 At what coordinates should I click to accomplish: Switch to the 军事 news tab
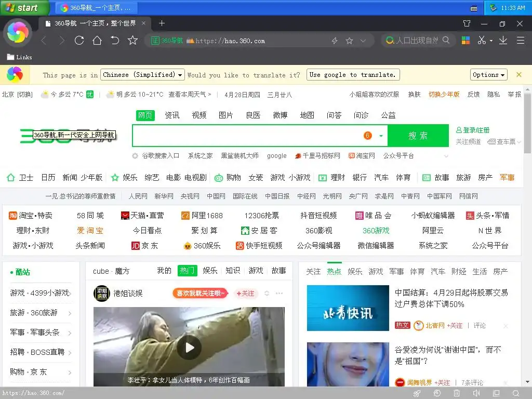[x=396, y=271]
